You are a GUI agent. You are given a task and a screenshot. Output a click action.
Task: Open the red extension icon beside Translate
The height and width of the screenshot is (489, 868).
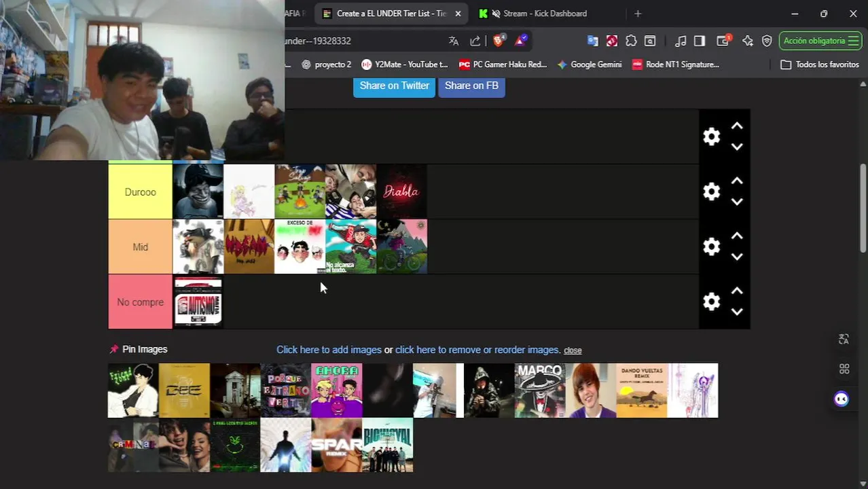click(612, 41)
